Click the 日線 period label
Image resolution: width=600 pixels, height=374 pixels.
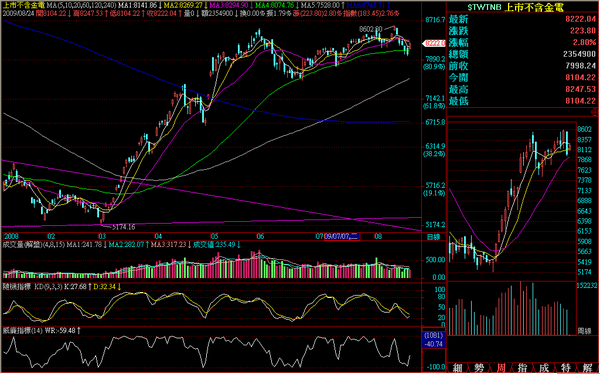point(434,237)
